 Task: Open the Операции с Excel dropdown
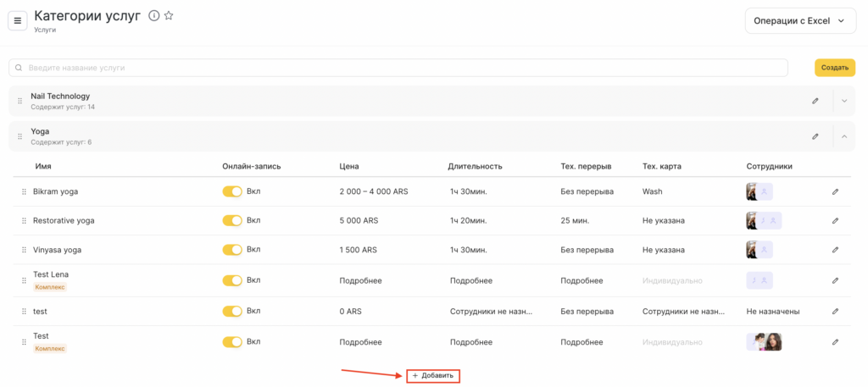(x=799, y=21)
